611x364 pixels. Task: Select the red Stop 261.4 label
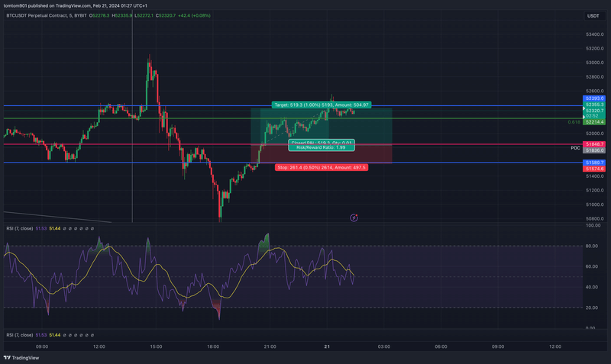pyautogui.click(x=322, y=167)
